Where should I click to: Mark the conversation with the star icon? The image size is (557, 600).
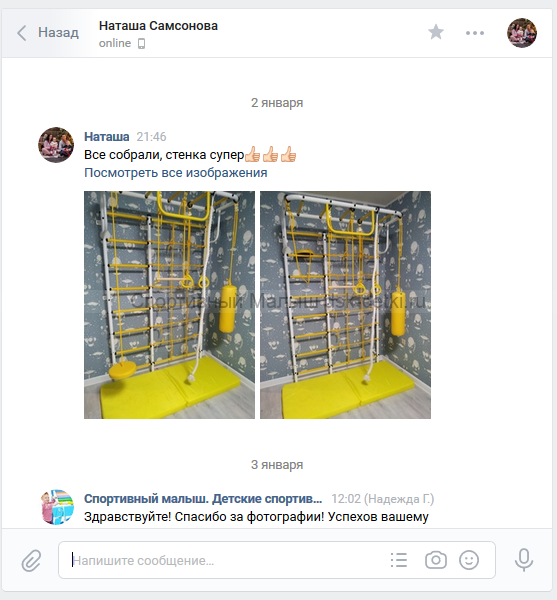[x=436, y=32]
